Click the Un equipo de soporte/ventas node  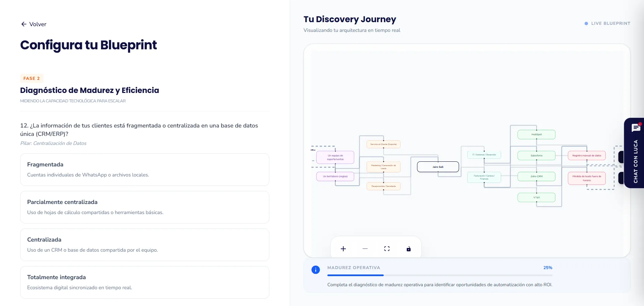point(335,157)
